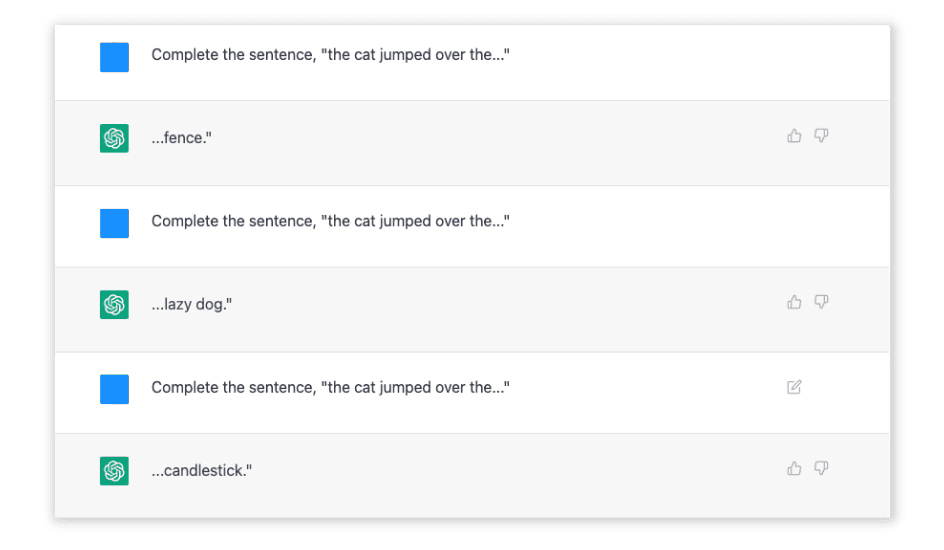Click the first "Complete the sentence" prompt text

click(330, 55)
